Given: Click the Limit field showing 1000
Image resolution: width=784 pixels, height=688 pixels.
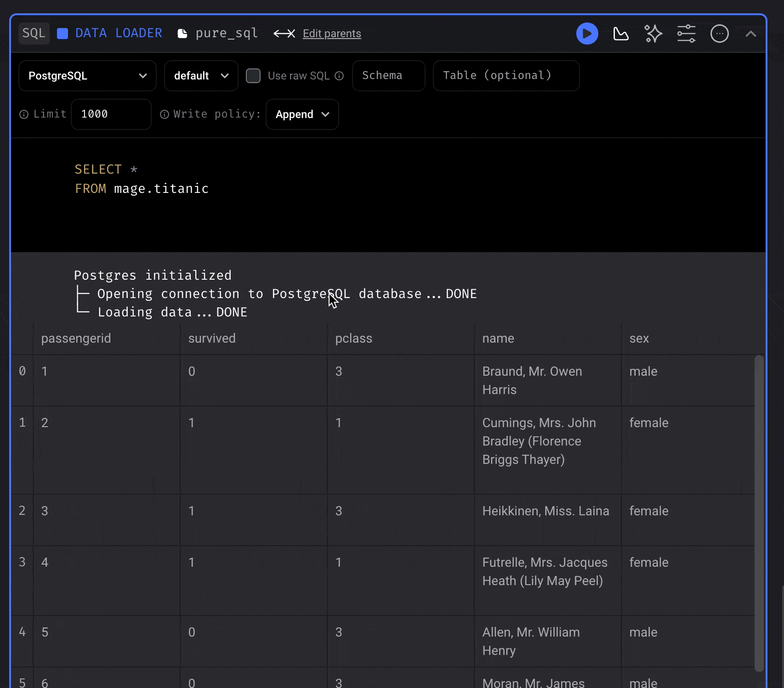Looking at the screenshot, I should (x=111, y=114).
